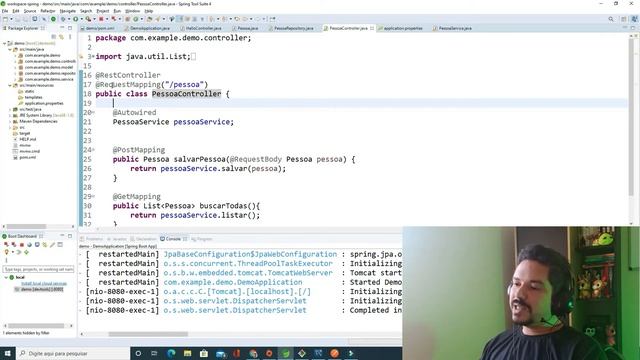This screenshot has height=360, width=640.
Task: Open the dropdown next to the Stop icon
Action: [x=107, y=19]
